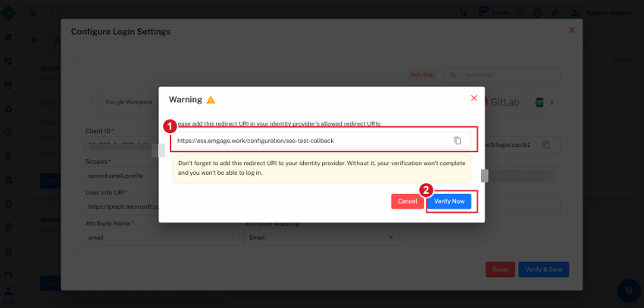Click the Admin label in the top bar

(500, 13)
